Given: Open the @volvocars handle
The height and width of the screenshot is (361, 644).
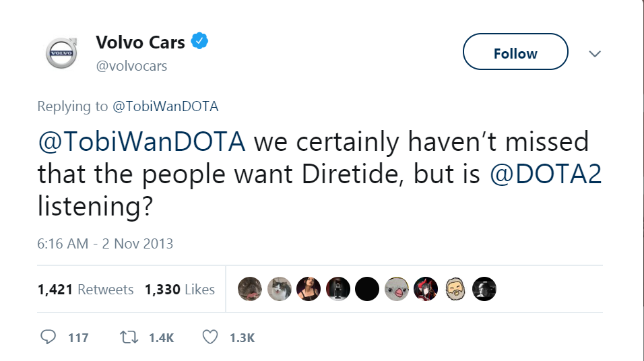Looking at the screenshot, I should [x=131, y=66].
